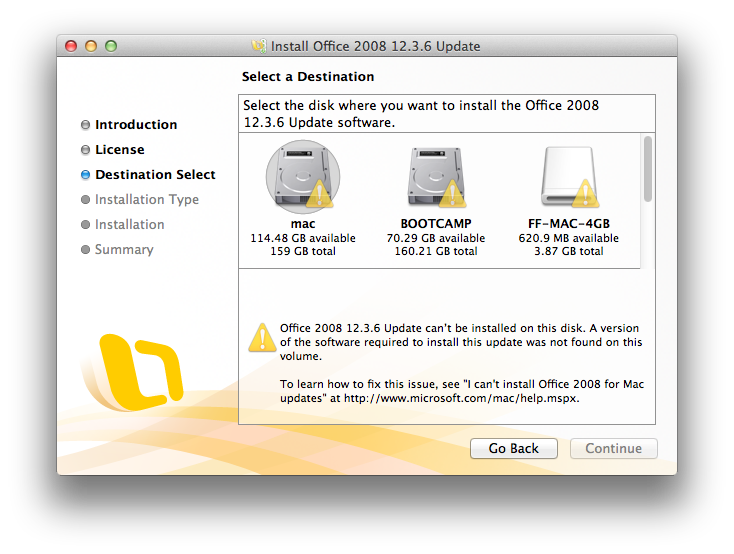734x554 pixels.
Task: Click the "FF-MAC-4GB" disk name label
Action: pyautogui.click(x=569, y=224)
